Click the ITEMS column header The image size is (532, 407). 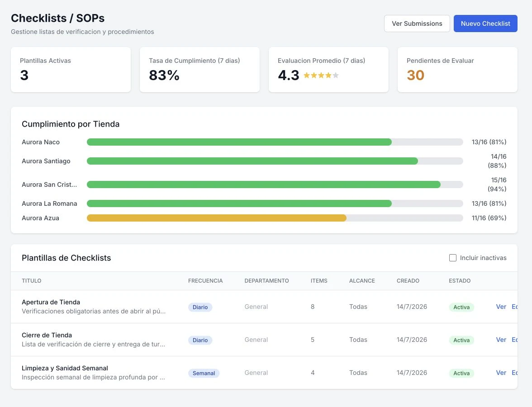319,281
